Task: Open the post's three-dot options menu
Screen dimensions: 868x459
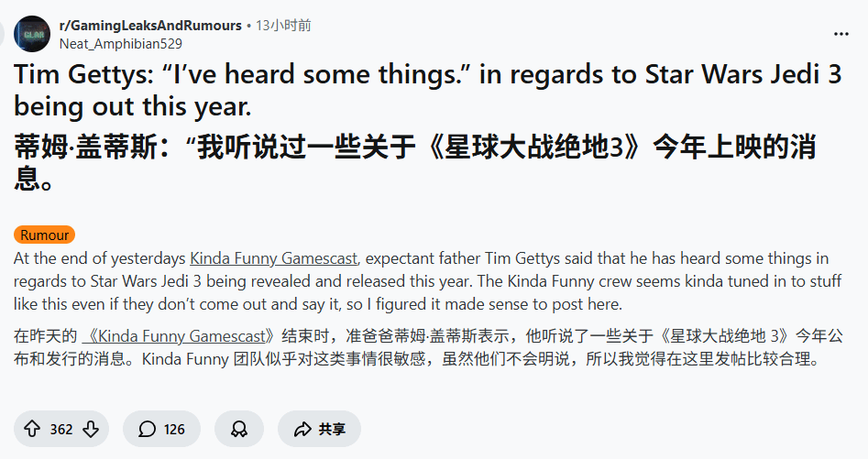Action: (x=841, y=34)
